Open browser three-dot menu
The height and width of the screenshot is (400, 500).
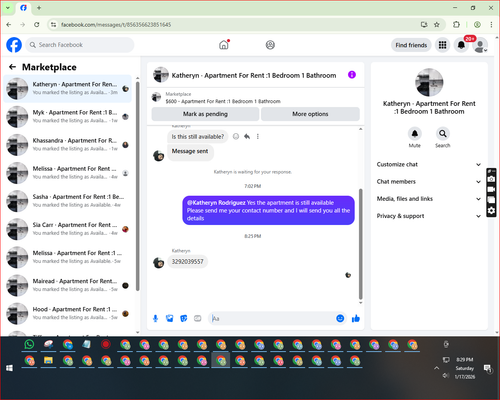[x=491, y=25]
